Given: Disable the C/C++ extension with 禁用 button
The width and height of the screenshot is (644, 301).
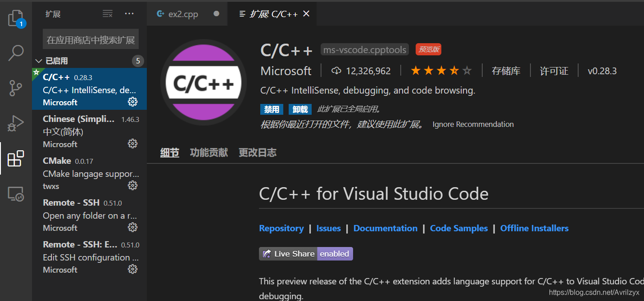Looking at the screenshot, I should click(272, 109).
